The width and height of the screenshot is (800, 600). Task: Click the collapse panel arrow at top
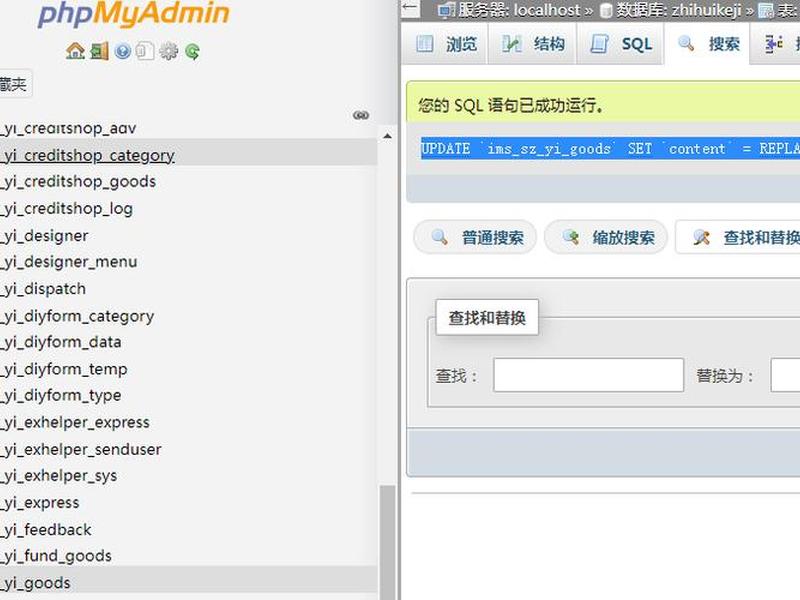(x=410, y=9)
